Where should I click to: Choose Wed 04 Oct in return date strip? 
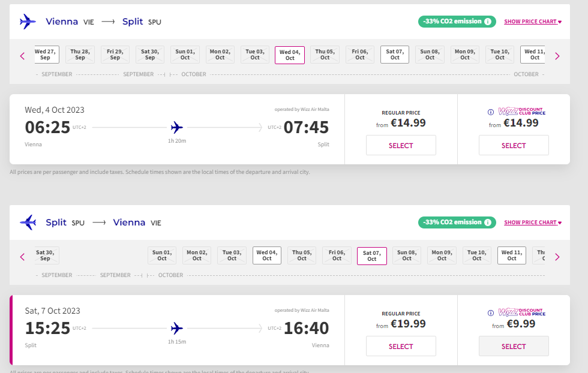tap(267, 255)
